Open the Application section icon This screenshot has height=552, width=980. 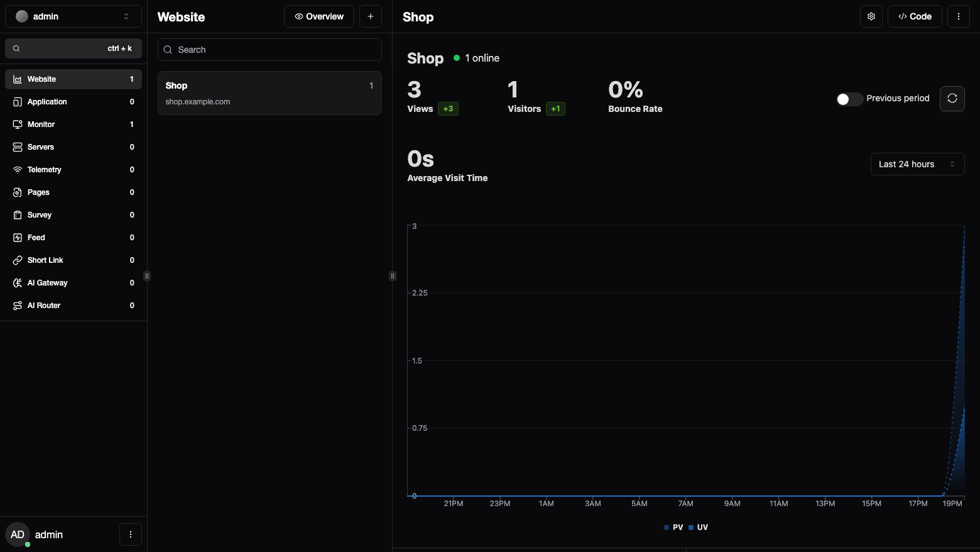pos(18,102)
